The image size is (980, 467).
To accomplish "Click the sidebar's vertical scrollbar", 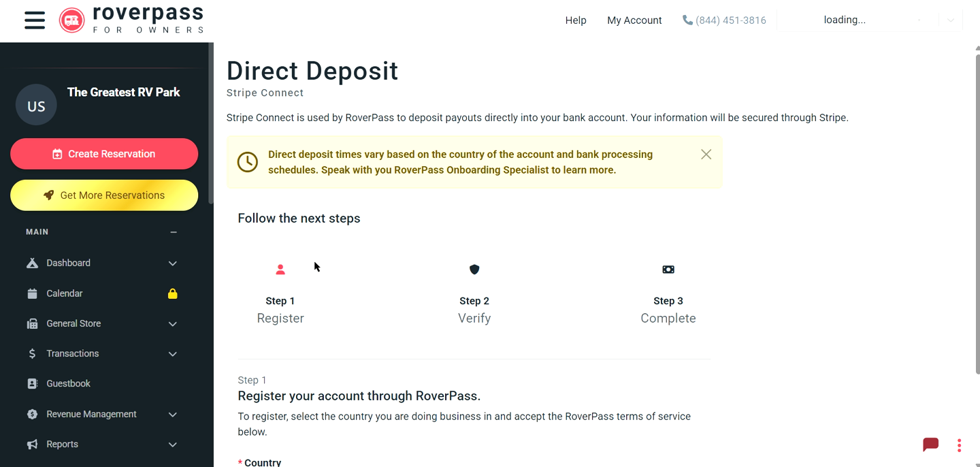I will coord(211,123).
